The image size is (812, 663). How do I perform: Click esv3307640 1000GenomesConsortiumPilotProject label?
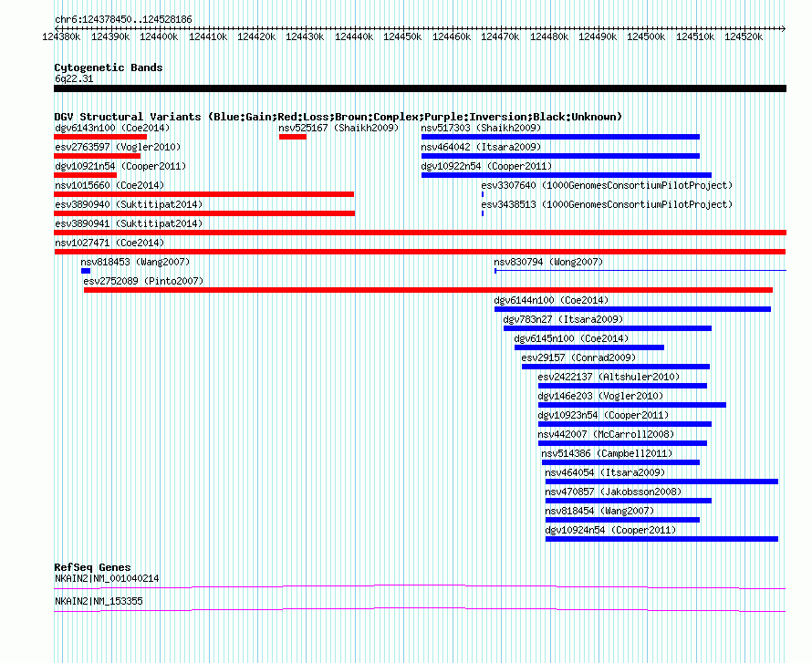[607, 185]
